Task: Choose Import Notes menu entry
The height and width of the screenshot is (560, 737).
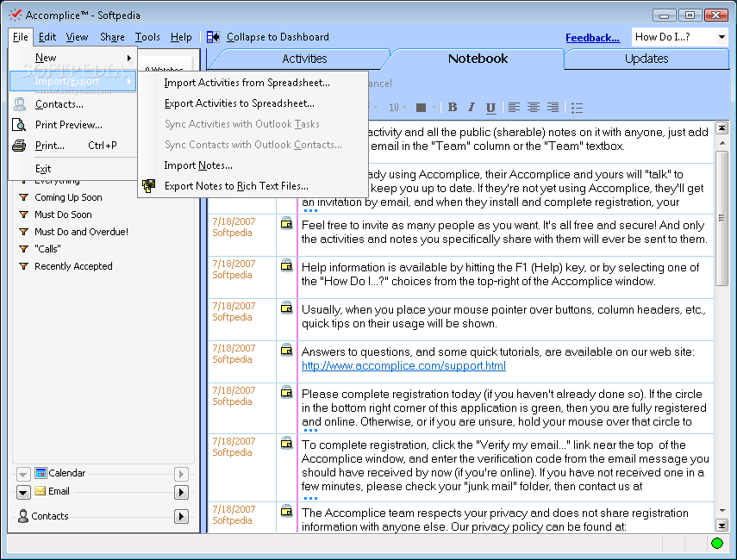Action: (253, 165)
